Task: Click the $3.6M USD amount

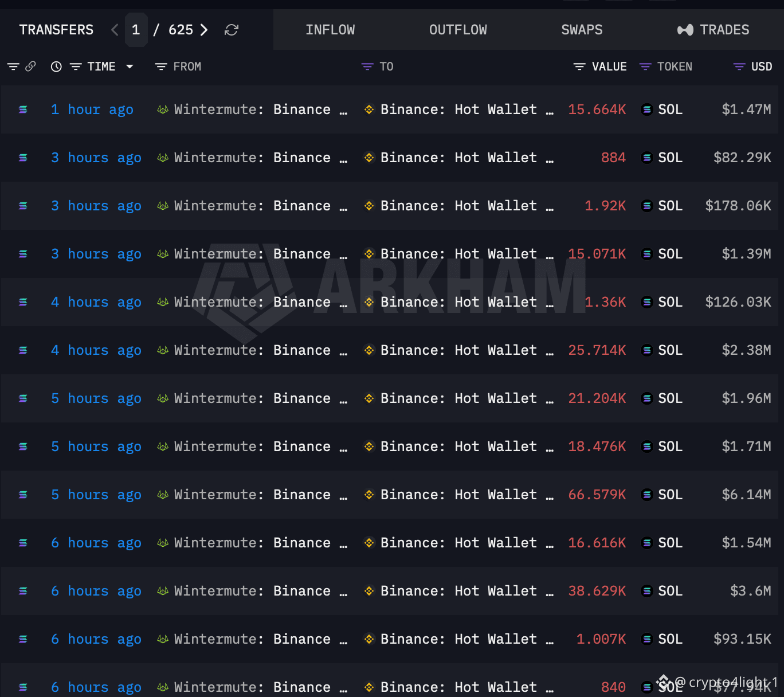Action: coord(750,591)
